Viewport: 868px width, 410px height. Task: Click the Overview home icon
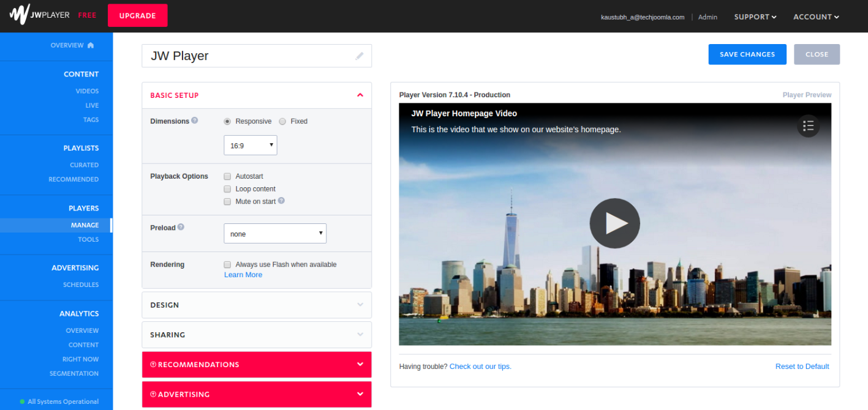[91, 45]
